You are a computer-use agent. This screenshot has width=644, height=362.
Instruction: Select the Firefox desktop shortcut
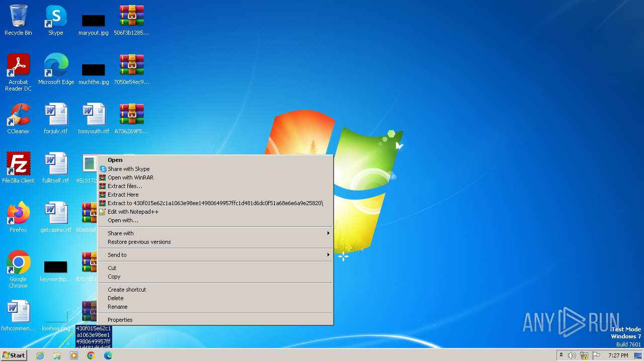coord(18,217)
